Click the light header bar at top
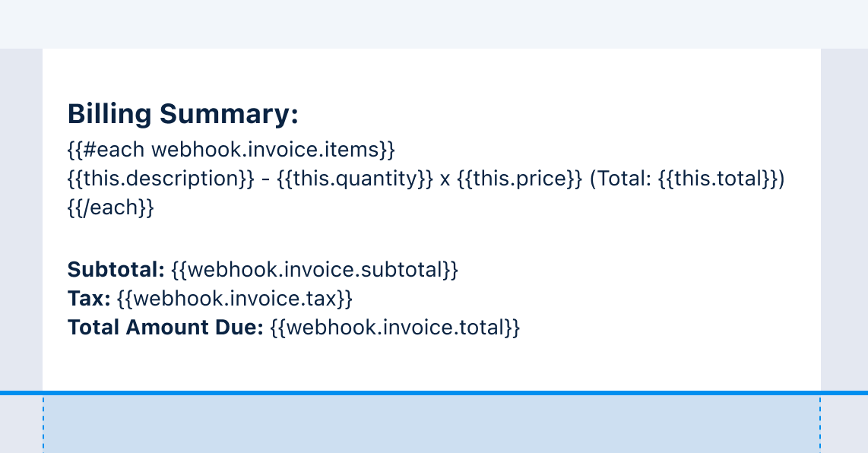This screenshot has width=868, height=453. point(434,24)
